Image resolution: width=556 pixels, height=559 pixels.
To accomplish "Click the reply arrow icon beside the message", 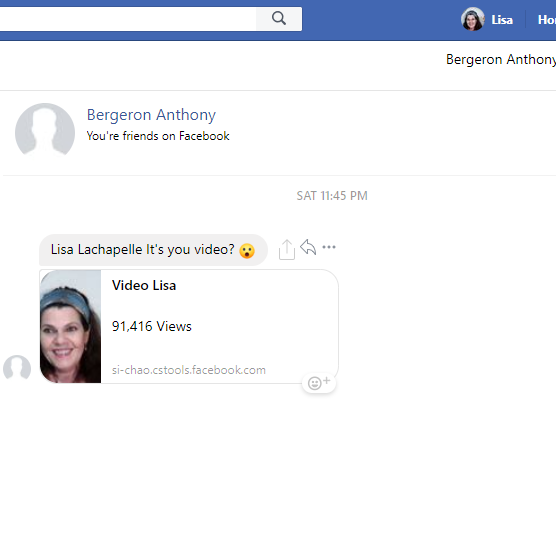I will point(308,247).
